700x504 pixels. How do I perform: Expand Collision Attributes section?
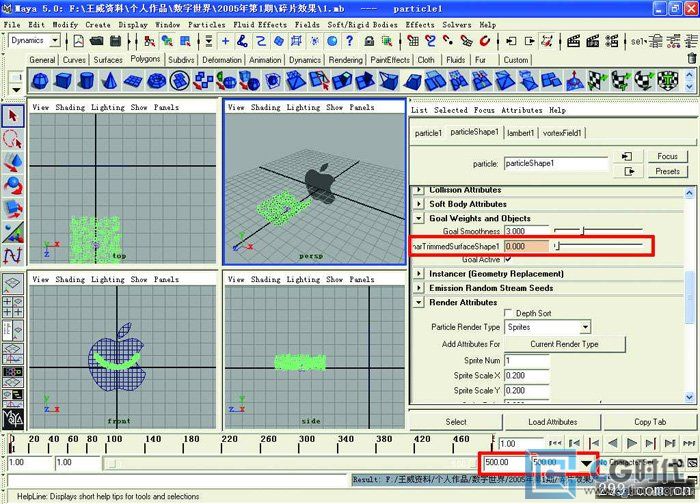419,190
